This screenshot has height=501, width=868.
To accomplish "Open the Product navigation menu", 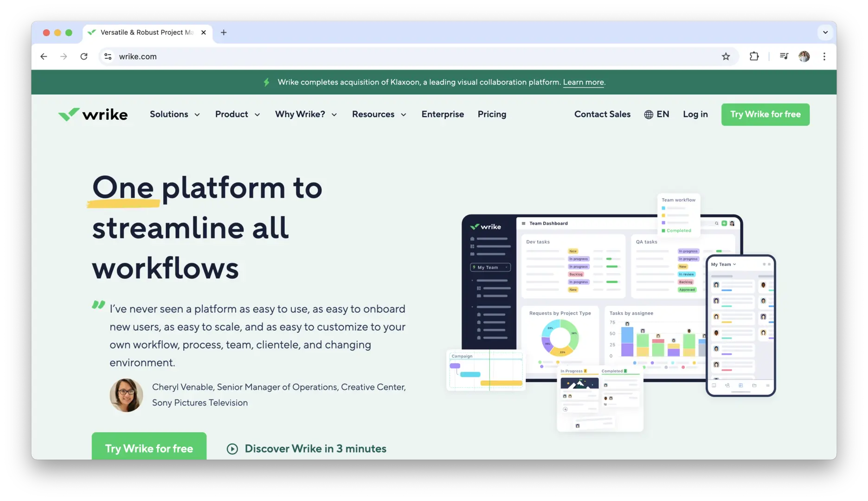I will [x=238, y=115].
